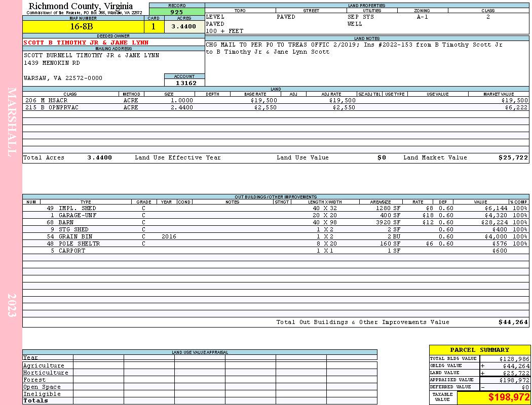Select the Land Market Value $25,722 total
This screenshot has width=532, height=405.
pyautogui.click(x=513, y=157)
